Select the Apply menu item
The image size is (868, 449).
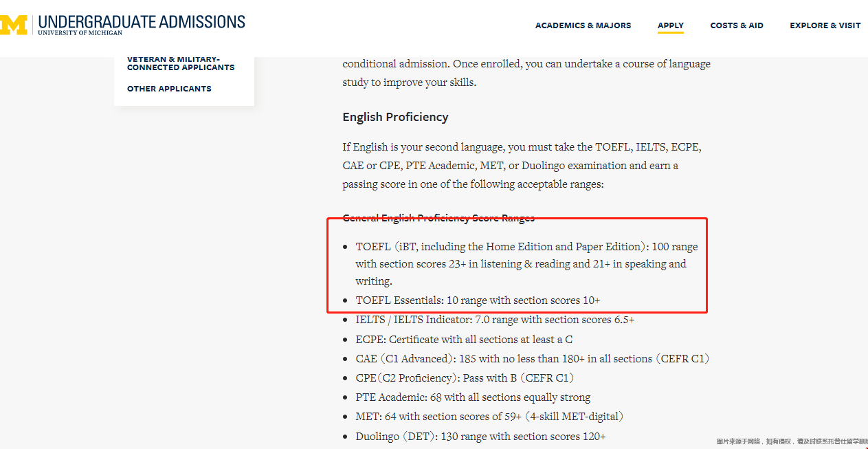tap(670, 25)
